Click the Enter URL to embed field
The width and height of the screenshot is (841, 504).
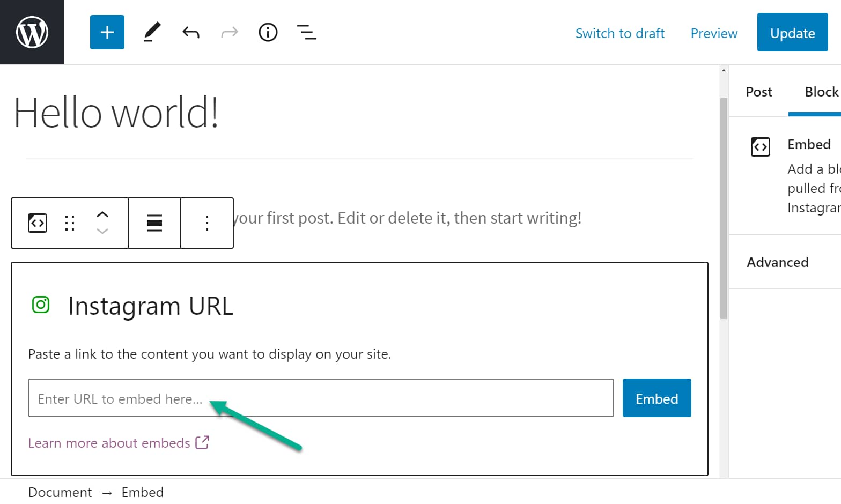tap(321, 398)
